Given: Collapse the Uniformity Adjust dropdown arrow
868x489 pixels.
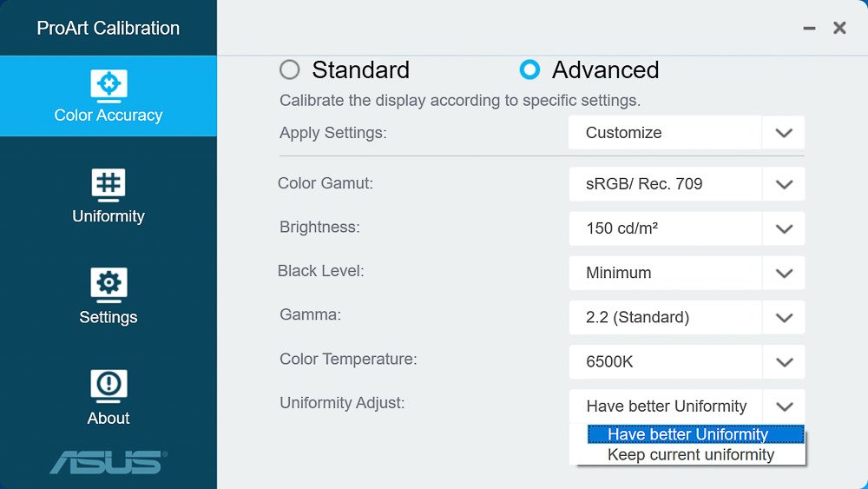Looking at the screenshot, I should pos(784,406).
